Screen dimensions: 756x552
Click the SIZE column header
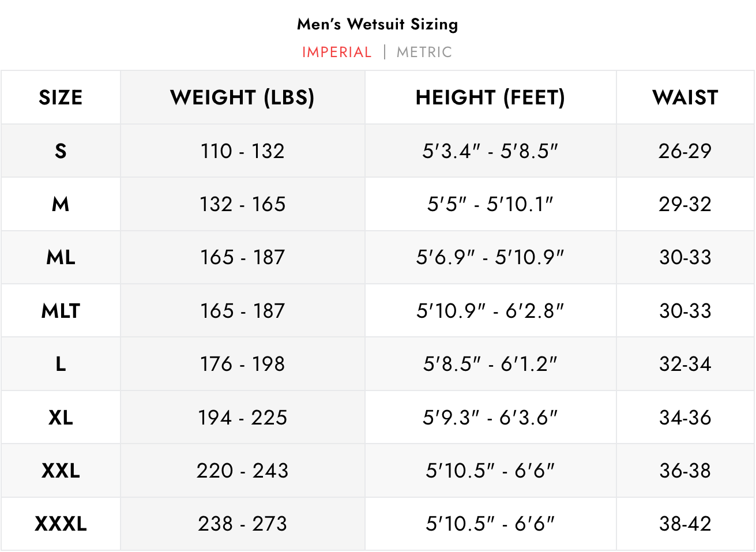(x=61, y=97)
